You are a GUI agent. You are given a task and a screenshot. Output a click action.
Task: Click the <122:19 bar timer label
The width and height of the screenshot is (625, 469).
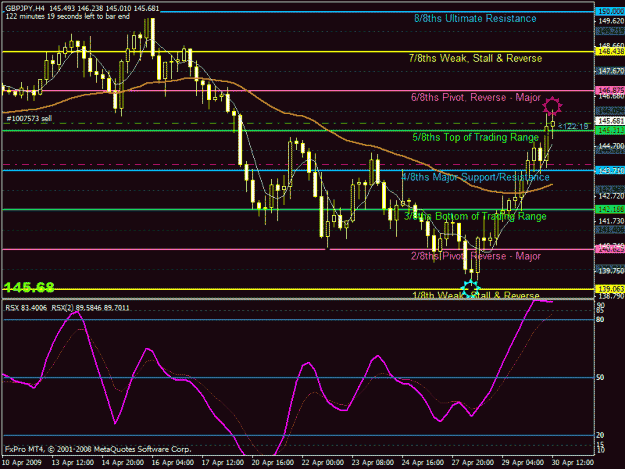tap(573, 126)
